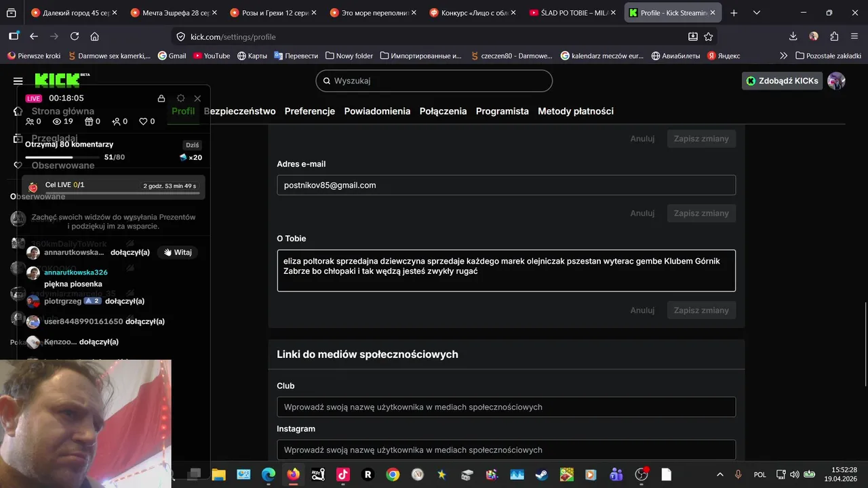
Task: Open the Gmail bookmark
Action: click(x=172, y=56)
